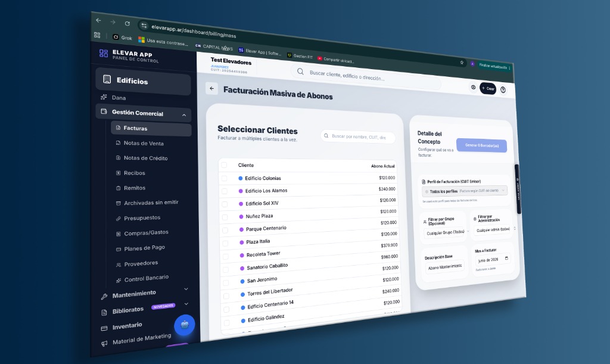Expand the Biblioratos section chevron

coord(186,304)
